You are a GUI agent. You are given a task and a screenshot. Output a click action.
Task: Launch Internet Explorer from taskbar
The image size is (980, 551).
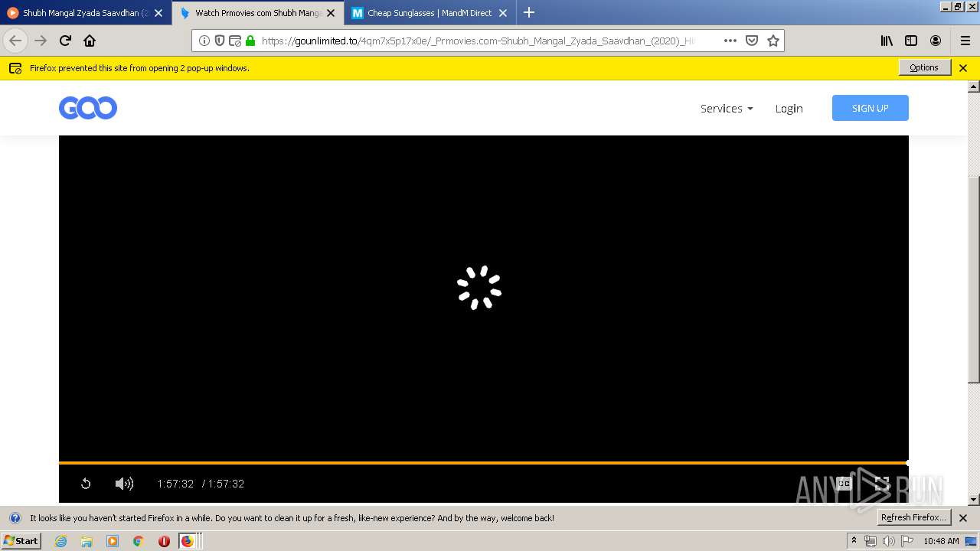[x=61, y=541]
